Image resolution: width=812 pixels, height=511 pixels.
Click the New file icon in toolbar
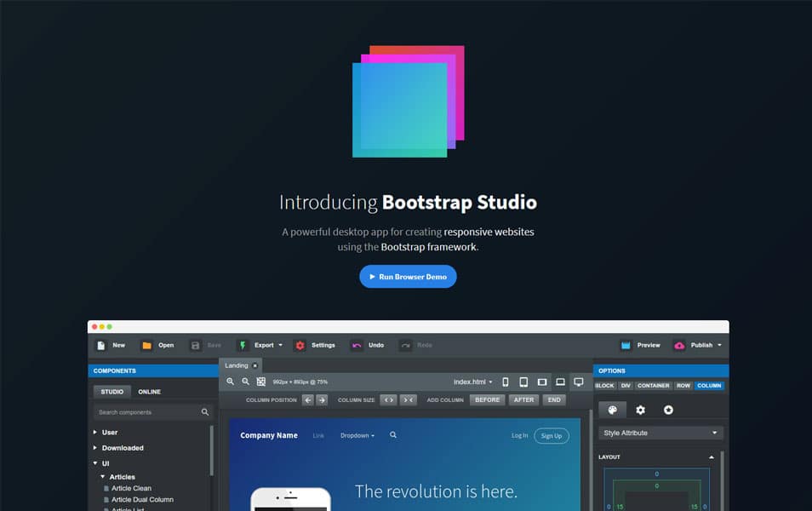click(101, 345)
